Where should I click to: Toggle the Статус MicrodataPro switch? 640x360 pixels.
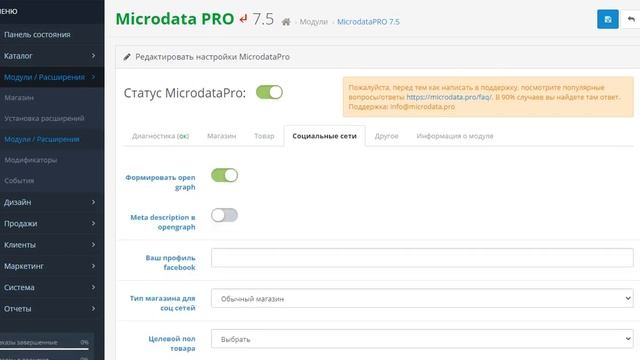point(269,92)
